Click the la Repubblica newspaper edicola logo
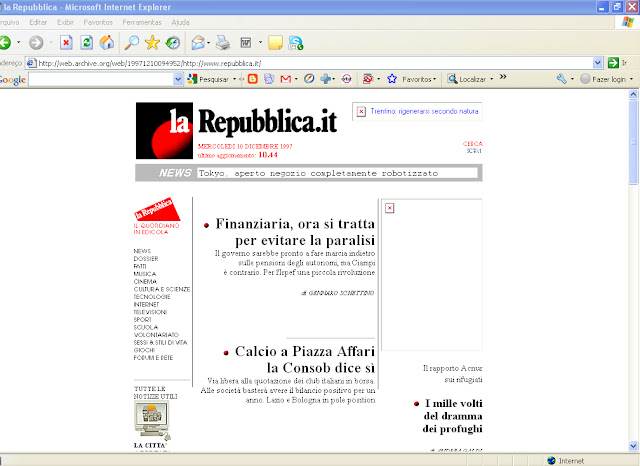This screenshot has height=466, width=640. click(157, 209)
